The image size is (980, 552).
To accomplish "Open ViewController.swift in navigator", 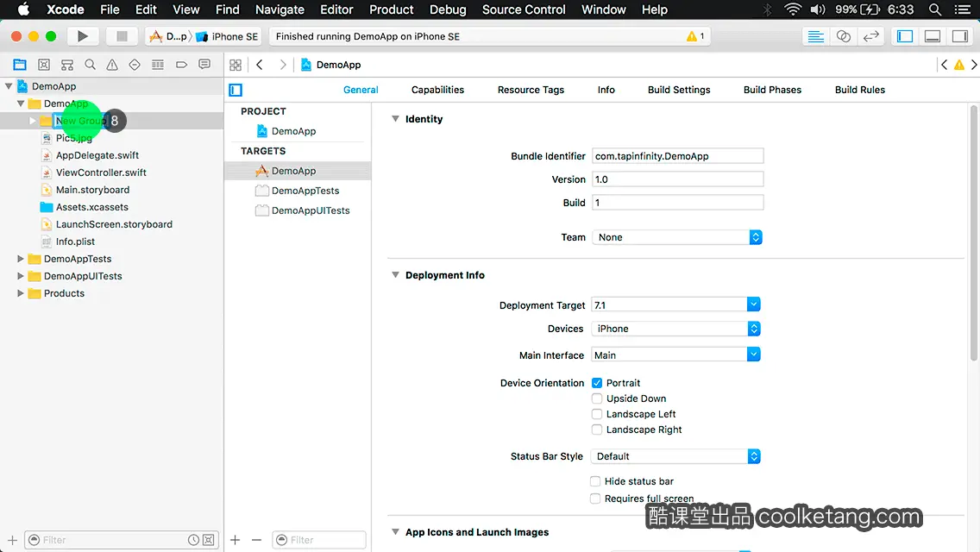I will 101,172.
